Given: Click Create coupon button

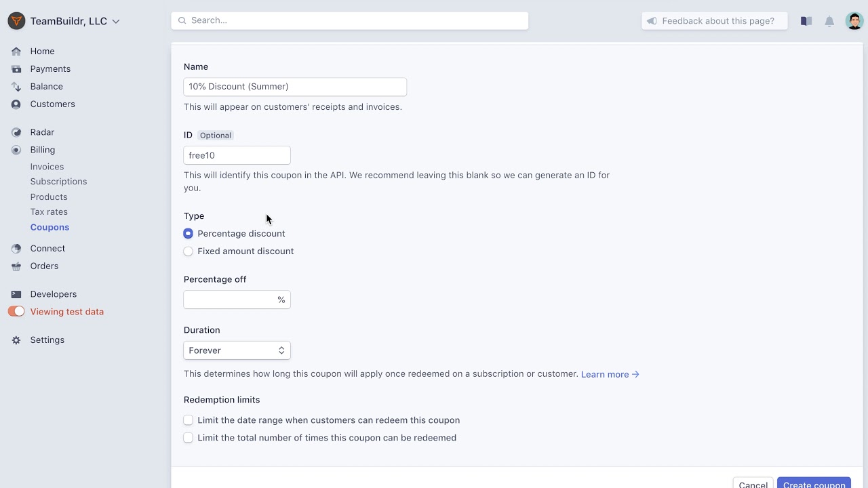Looking at the screenshot, I should click(x=814, y=483).
